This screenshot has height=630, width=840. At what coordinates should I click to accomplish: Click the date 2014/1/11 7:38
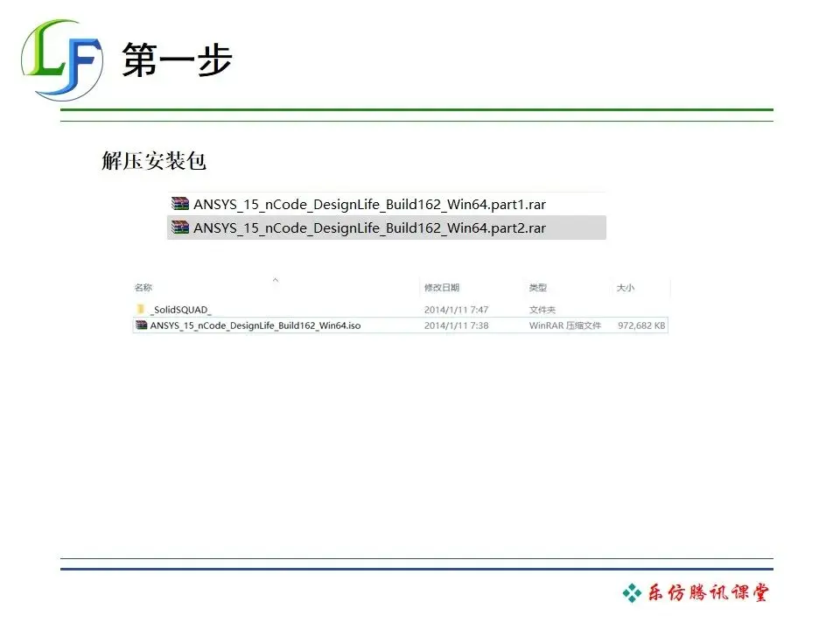pyautogui.click(x=457, y=325)
